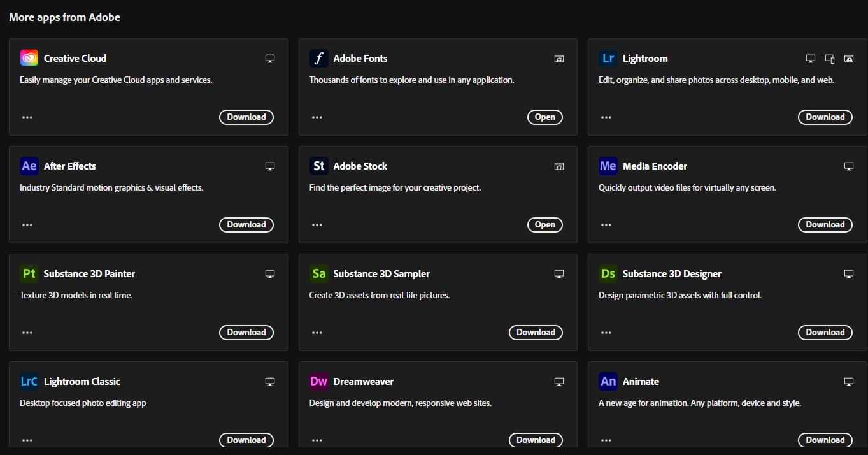Open Adobe Stock

click(545, 224)
